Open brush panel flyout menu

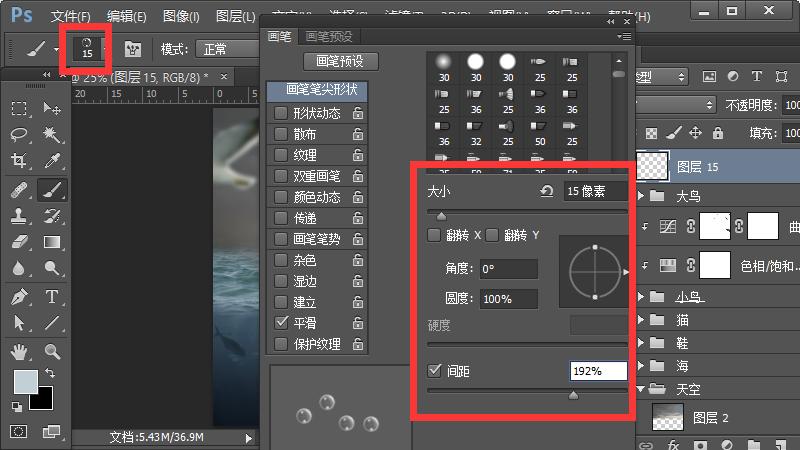(x=623, y=36)
